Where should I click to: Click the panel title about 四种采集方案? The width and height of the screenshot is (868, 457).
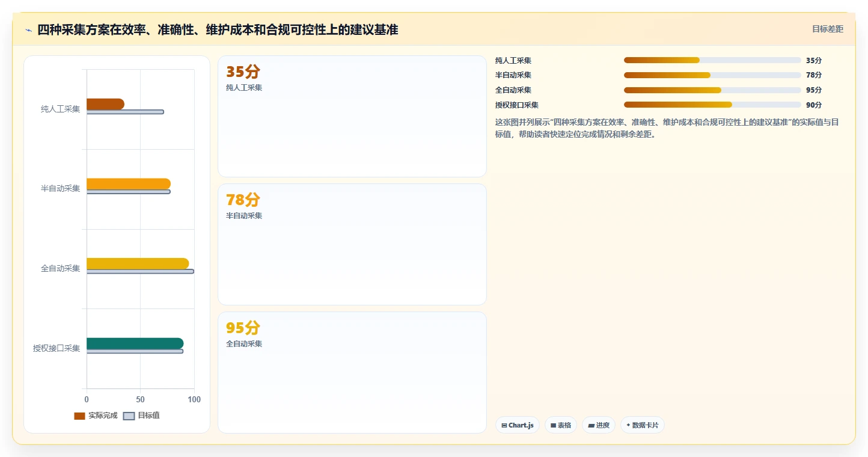coord(218,29)
